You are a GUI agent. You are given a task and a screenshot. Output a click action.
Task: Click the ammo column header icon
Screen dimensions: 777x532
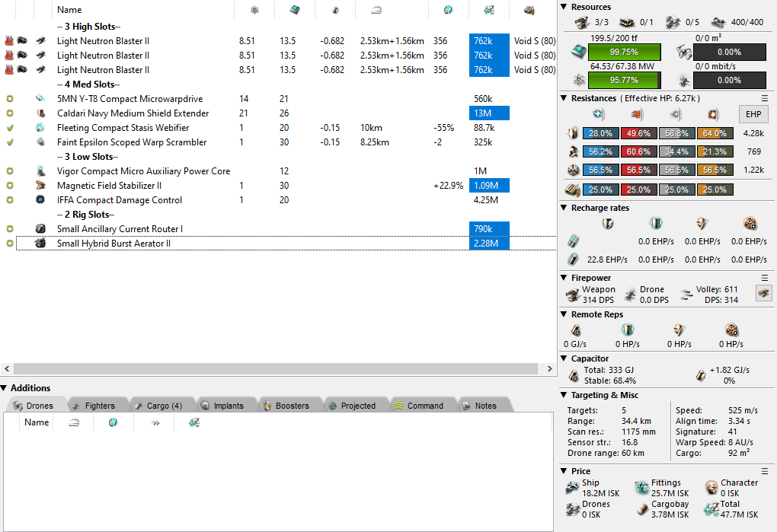coord(529,10)
